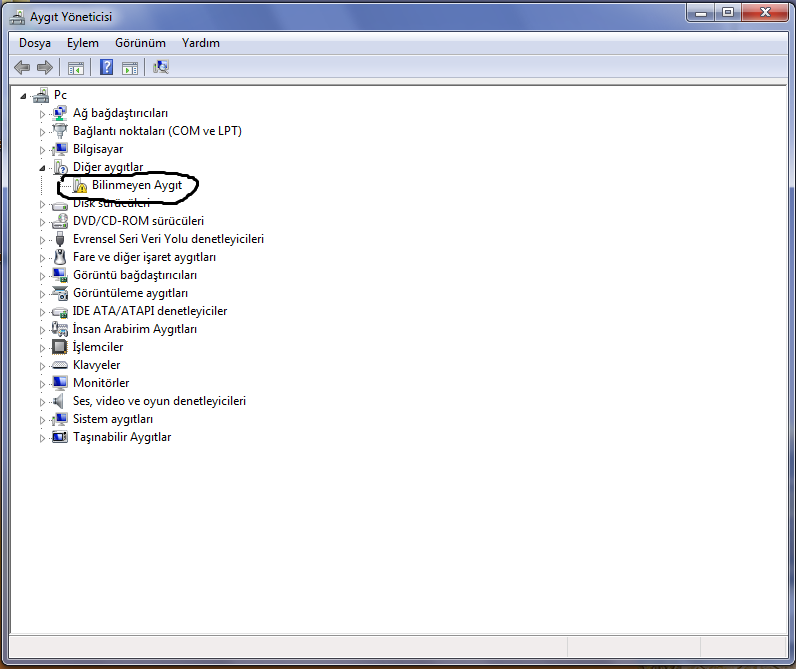Click the Ağ bağdaştırıcıları network icon

click(60, 113)
